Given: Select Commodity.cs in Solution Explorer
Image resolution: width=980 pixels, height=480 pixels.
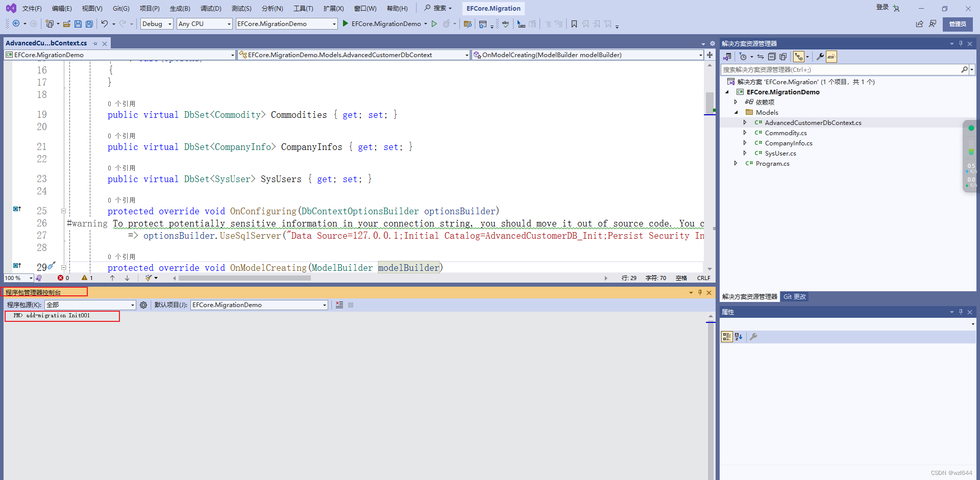Looking at the screenshot, I should [x=785, y=133].
